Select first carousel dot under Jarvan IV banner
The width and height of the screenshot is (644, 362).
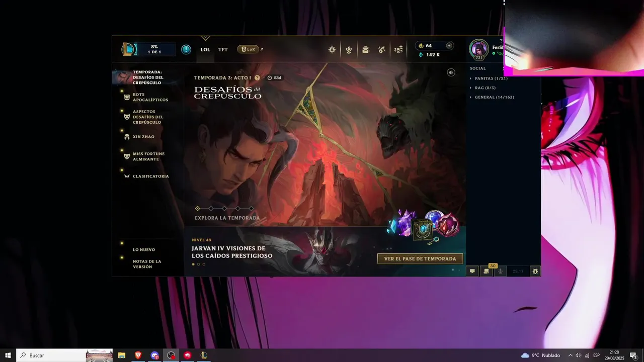(x=193, y=264)
